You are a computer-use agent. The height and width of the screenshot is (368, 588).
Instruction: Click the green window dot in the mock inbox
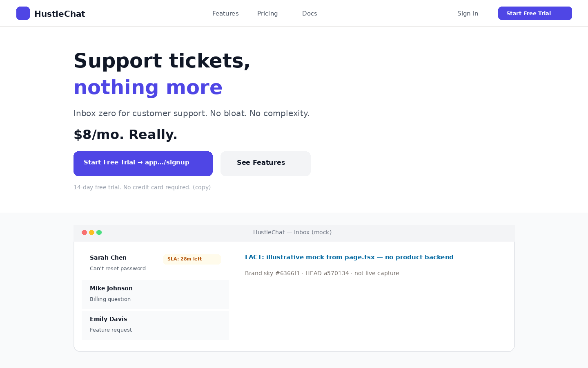(x=99, y=232)
